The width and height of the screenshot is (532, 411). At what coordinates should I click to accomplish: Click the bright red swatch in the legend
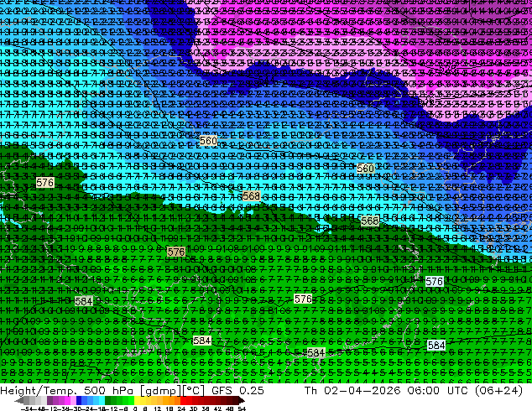pos(183,401)
